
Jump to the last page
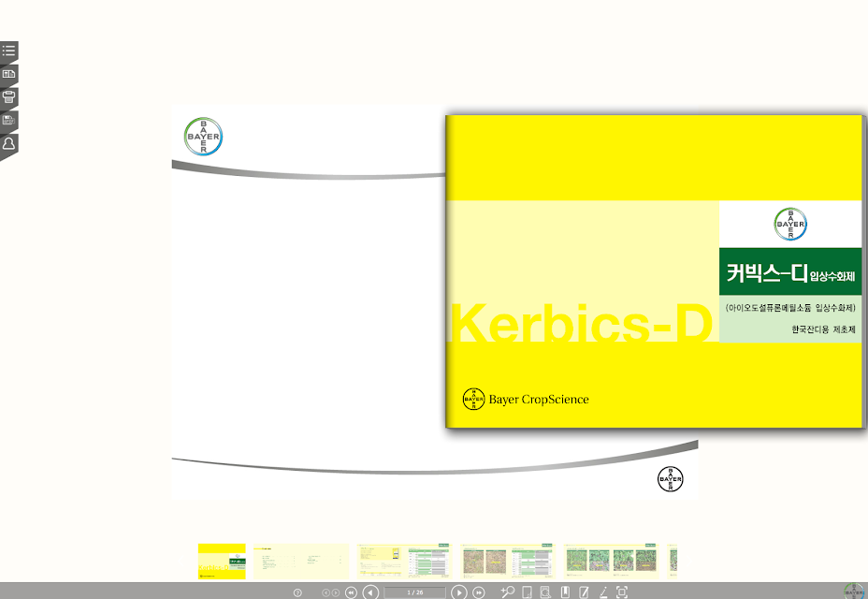[479, 592]
